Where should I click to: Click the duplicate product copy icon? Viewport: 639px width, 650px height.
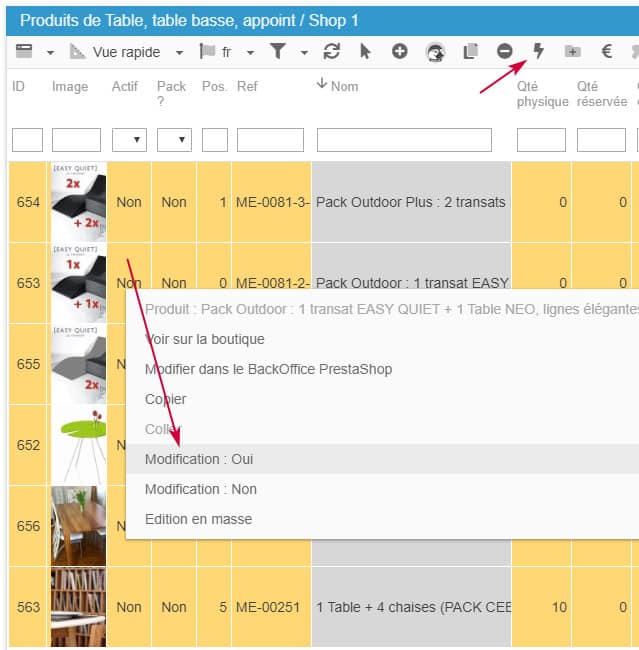pos(471,51)
